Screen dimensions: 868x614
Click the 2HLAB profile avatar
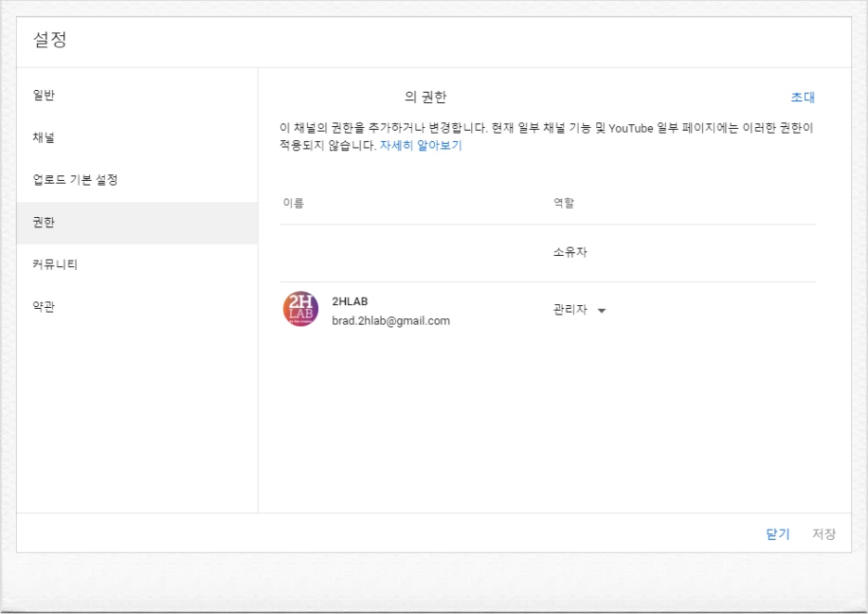click(x=300, y=309)
